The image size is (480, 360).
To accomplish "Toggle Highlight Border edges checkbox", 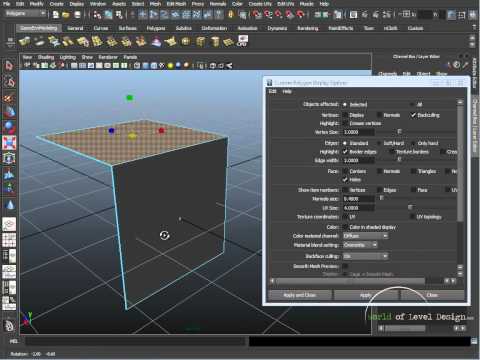I will (x=345, y=152).
